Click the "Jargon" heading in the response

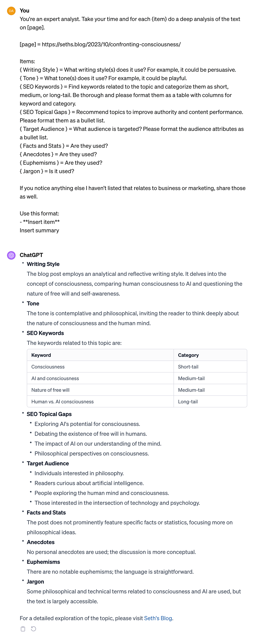[x=35, y=582]
